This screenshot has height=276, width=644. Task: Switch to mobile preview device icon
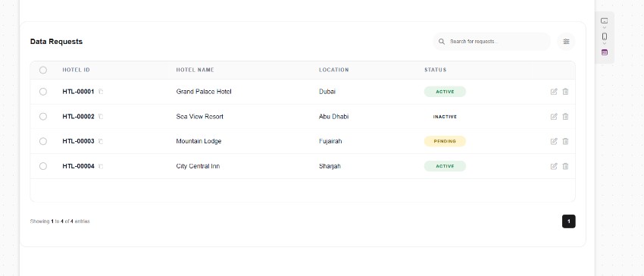pyautogui.click(x=604, y=36)
